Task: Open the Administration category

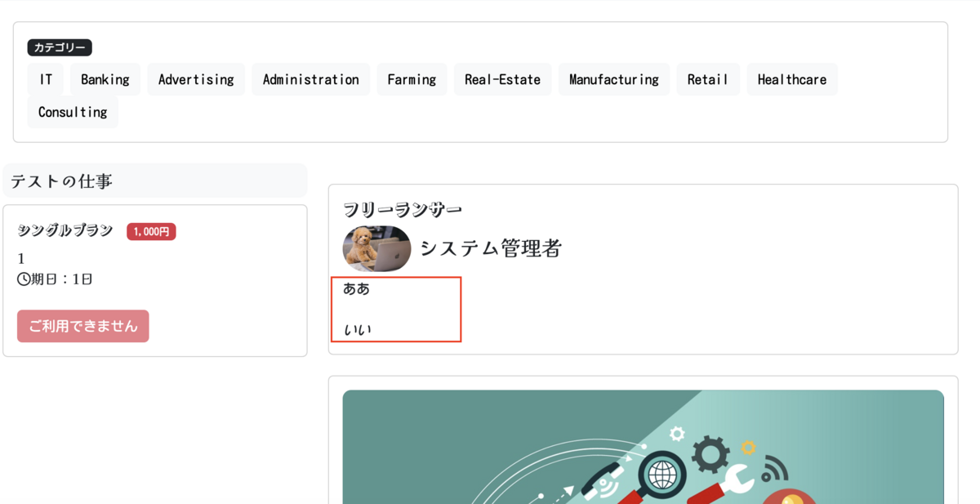Action: coord(311,79)
